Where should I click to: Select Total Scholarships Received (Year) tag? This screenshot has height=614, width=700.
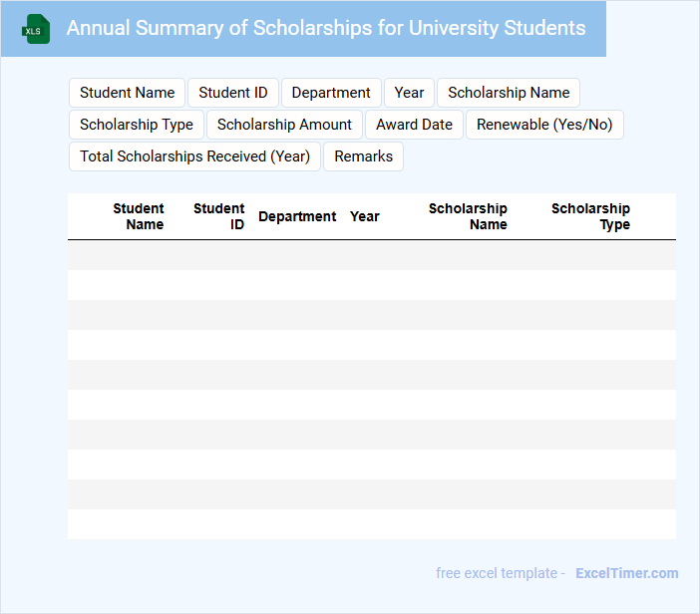pyautogui.click(x=194, y=156)
